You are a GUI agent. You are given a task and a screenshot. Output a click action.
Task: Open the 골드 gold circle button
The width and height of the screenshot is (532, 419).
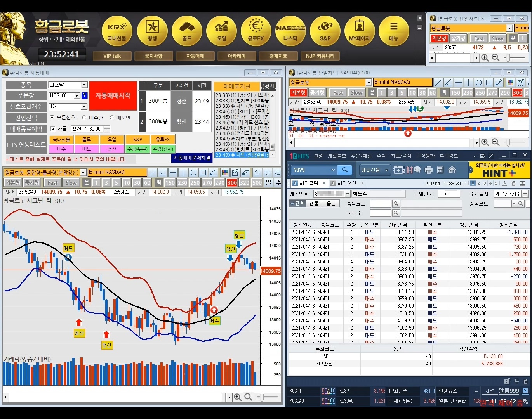click(x=187, y=31)
